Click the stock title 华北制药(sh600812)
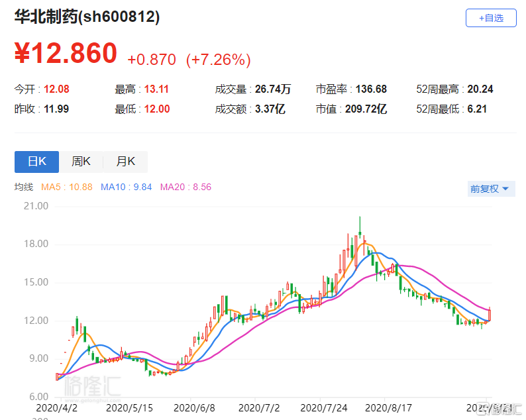Screen dimensions: 526x420 87,17
